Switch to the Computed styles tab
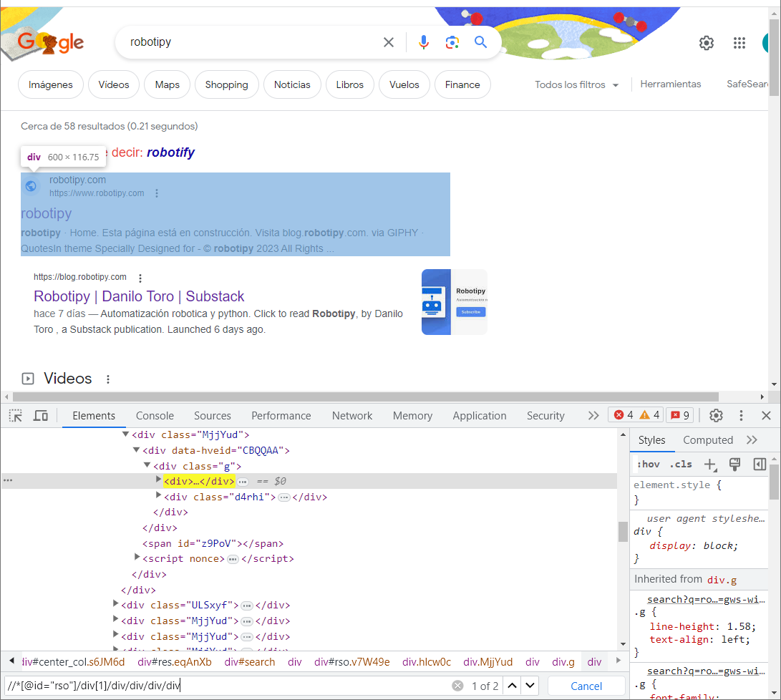 [707, 439]
